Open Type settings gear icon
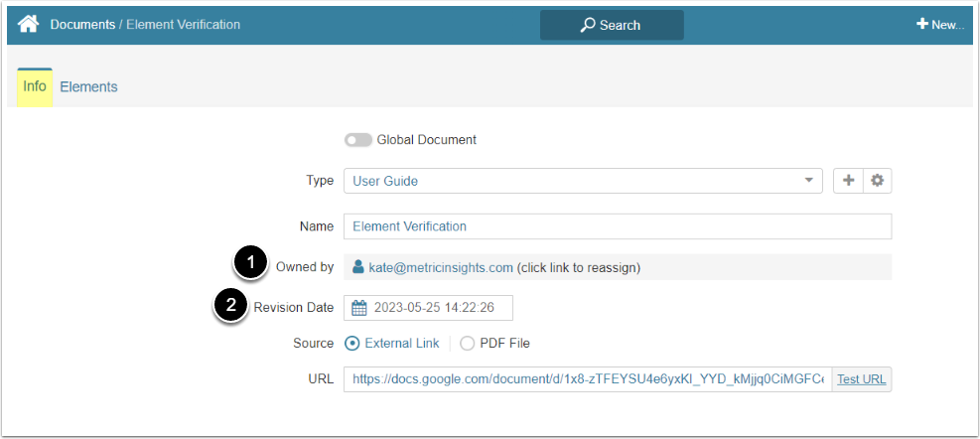This screenshot has width=980, height=439. [x=876, y=181]
